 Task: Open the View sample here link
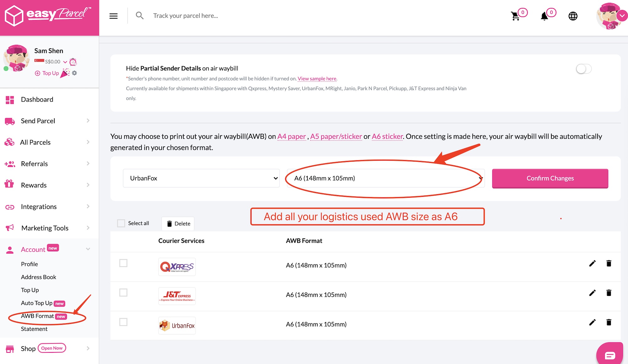(x=317, y=79)
